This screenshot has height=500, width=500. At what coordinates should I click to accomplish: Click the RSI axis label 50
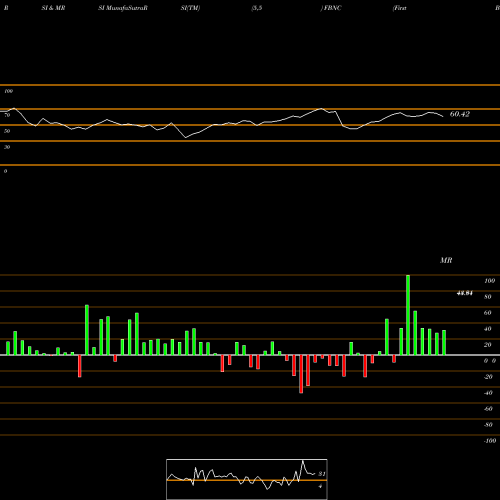(7, 131)
